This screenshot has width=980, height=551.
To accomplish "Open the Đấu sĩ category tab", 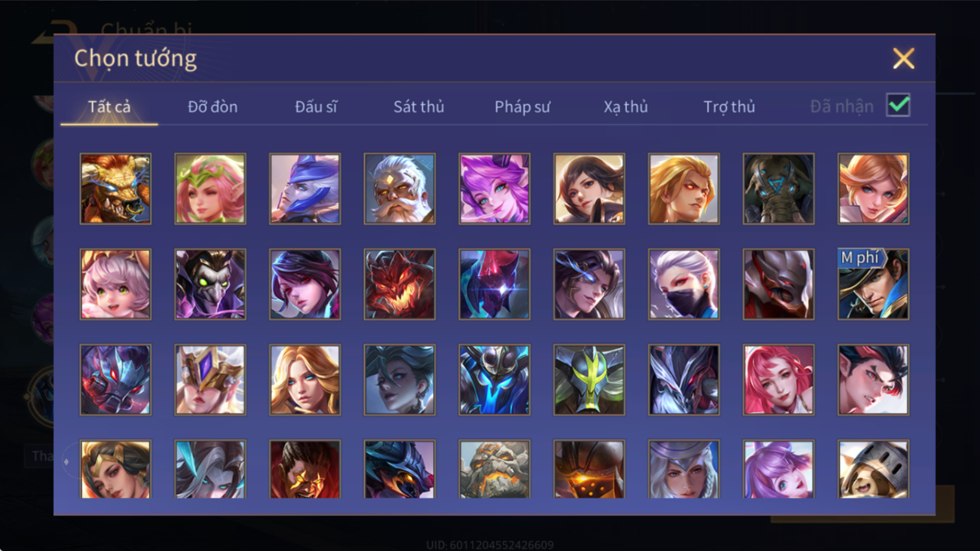I will click(x=316, y=107).
